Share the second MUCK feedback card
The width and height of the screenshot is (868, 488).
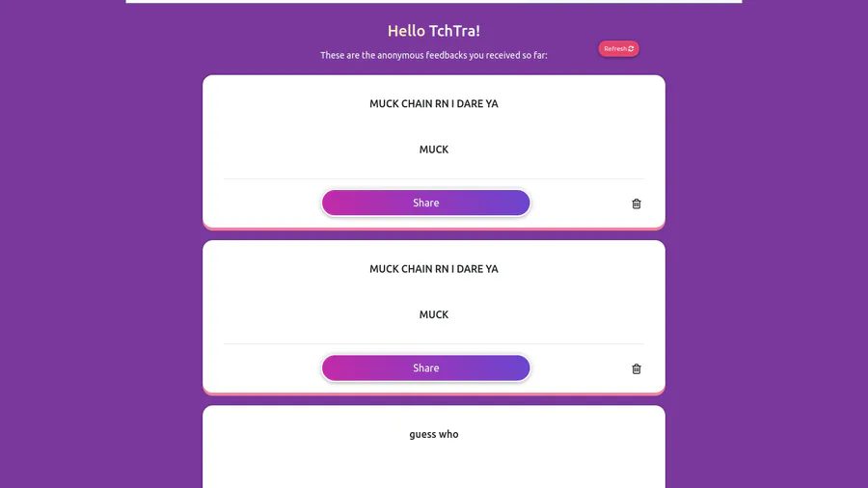(425, 368)
